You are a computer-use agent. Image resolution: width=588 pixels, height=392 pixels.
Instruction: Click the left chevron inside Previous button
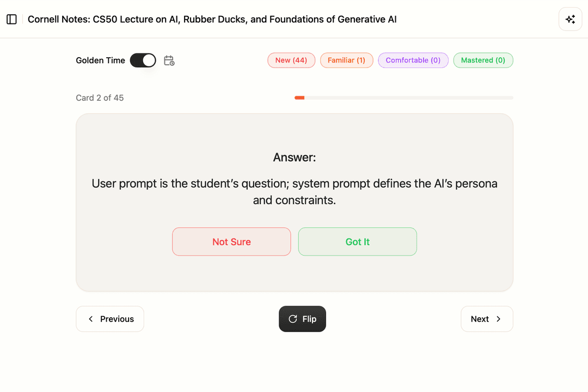[x=90, y=318]
